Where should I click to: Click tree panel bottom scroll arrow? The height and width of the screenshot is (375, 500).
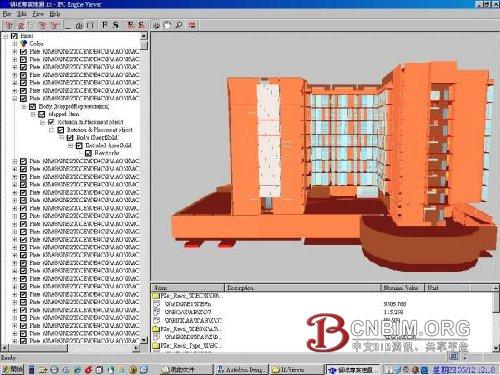point(144,340)
